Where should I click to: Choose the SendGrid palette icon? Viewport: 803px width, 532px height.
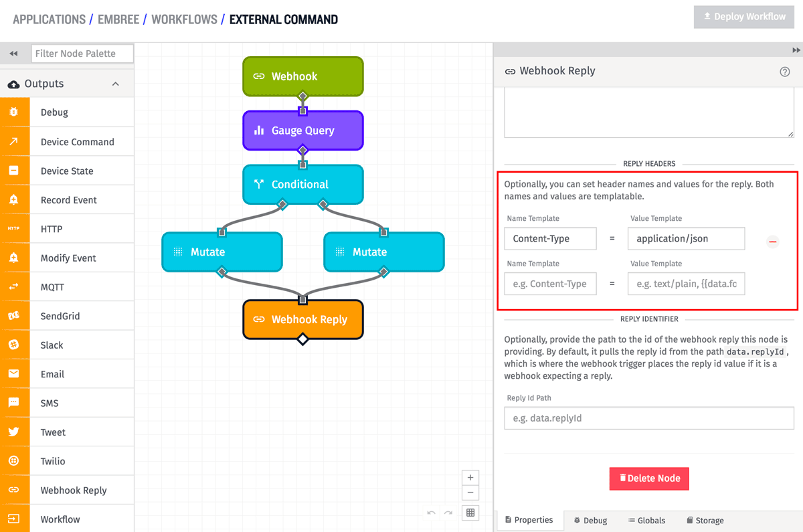coord(14,316)
